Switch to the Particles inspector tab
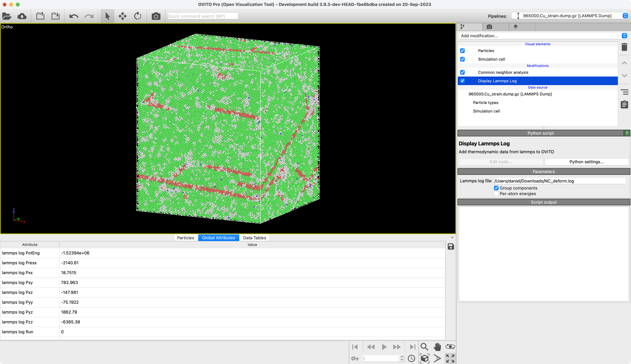Viewport: 631px width, 364px height. pyautogui.click(x=185, y=238)
